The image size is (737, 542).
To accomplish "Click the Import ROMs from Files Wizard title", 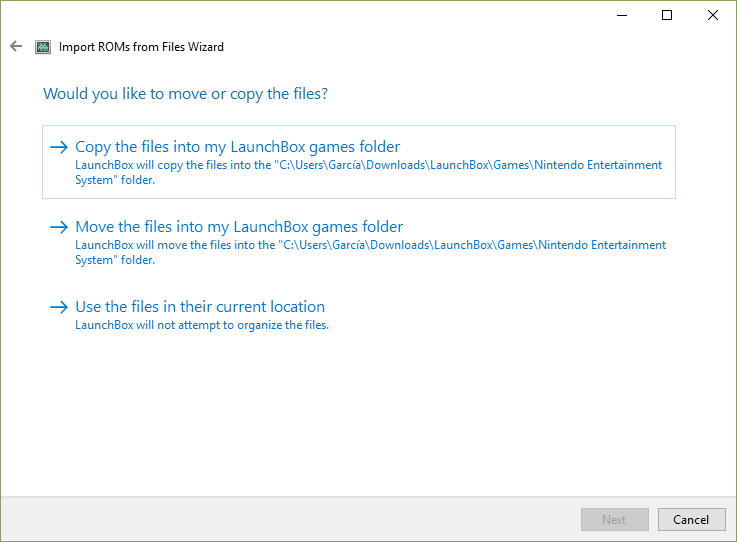I will [x=141, y=47].
